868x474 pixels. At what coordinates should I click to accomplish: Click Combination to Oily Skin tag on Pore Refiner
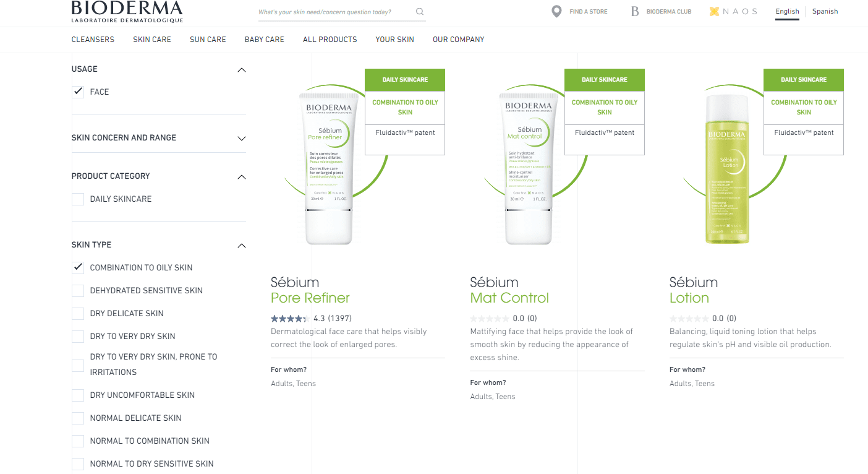point(405,107)
